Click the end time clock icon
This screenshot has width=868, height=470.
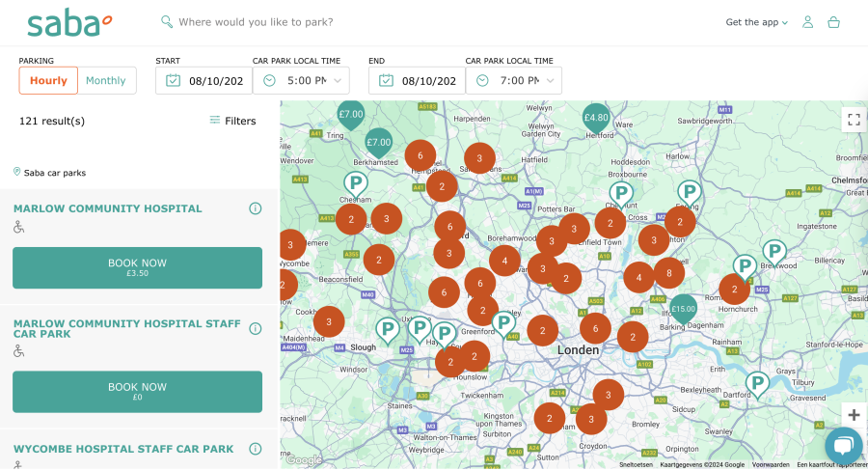(483, 81)
